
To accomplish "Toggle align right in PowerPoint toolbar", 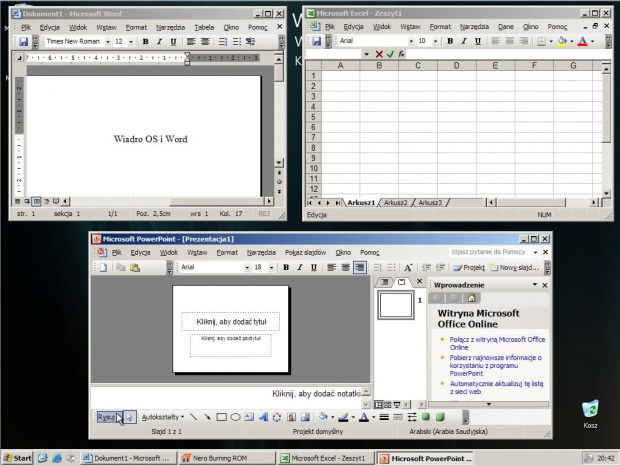I will pyautogui.click(x=359, y=268).
